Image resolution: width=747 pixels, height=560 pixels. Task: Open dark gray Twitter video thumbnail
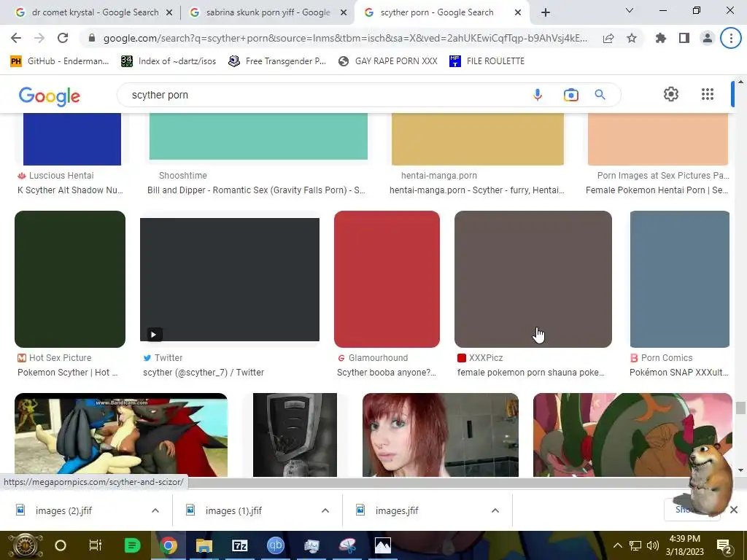coord(230,279)
